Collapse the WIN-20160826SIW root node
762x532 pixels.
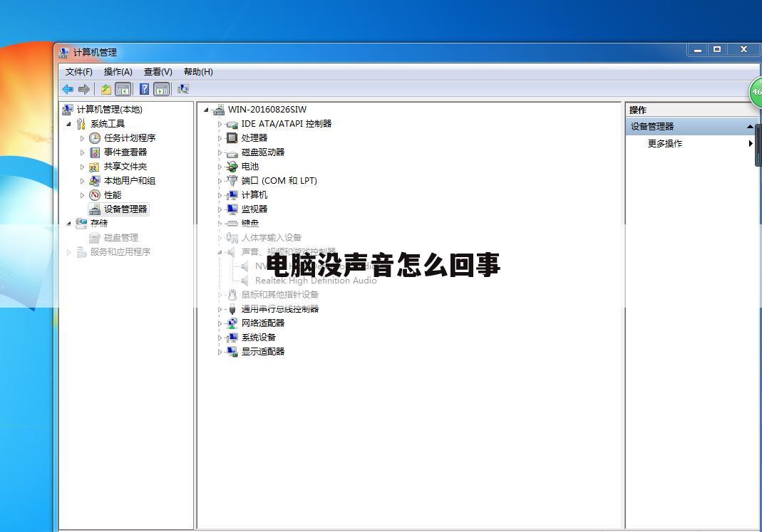(206, 110)
